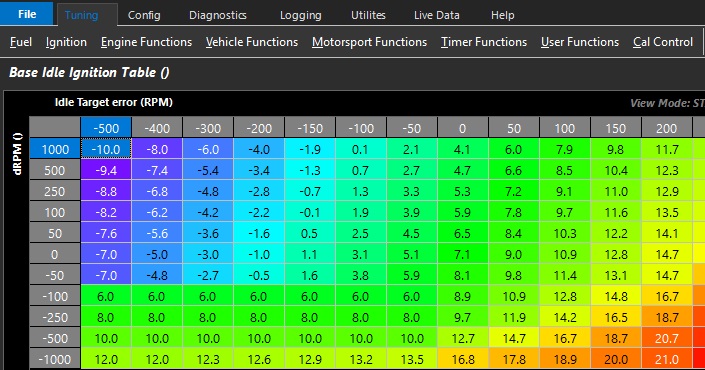Open the User Functions menu
The height and width of the screenshot is (370, 705).
pos(580,42)
